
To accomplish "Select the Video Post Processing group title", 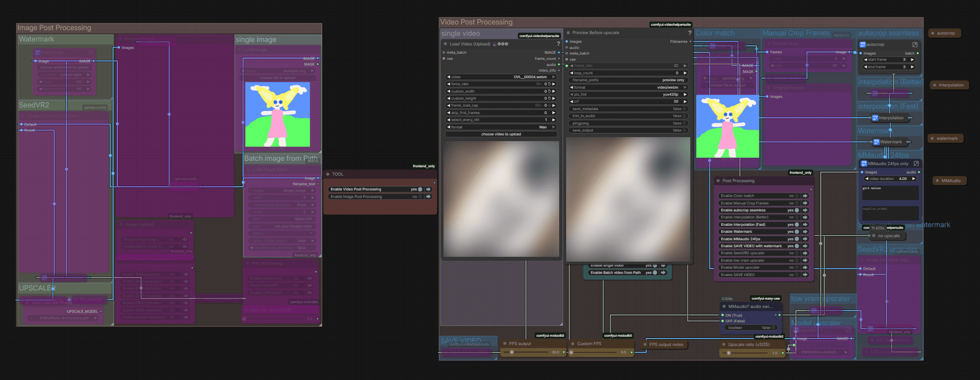I will pos(476,22).
